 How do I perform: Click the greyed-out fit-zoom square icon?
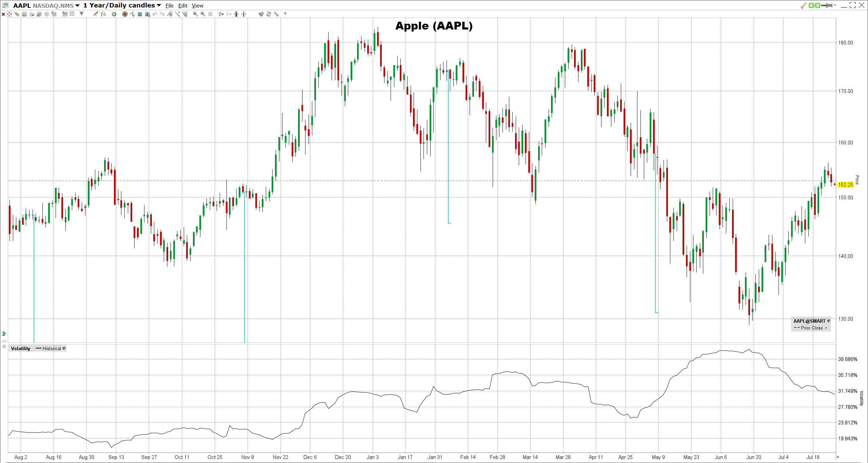210,14
